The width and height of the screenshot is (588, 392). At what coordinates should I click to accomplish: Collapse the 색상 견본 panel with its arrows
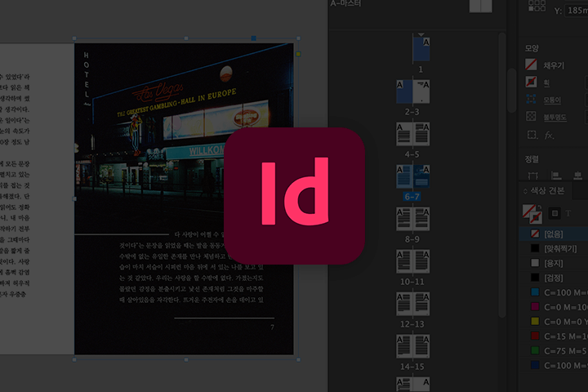click(525, 191)
